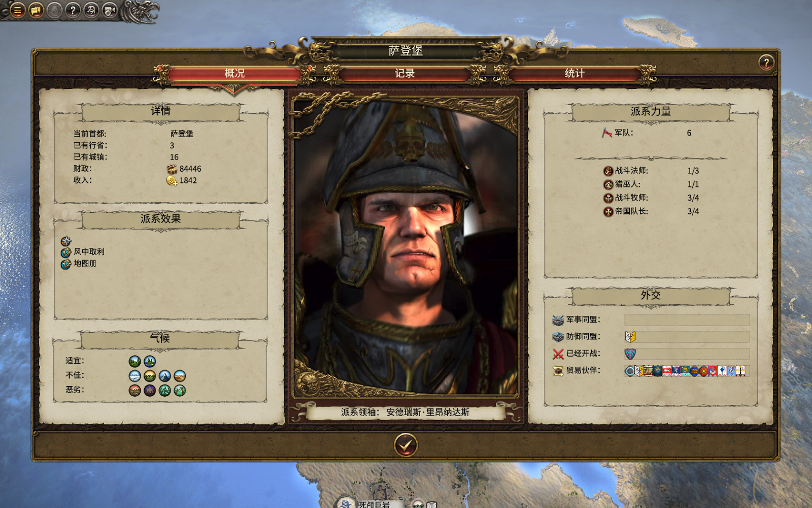Click the help button on faction panel
Image resolution: width=812 pixels, height=508 pixels.
tap(766, 62)
